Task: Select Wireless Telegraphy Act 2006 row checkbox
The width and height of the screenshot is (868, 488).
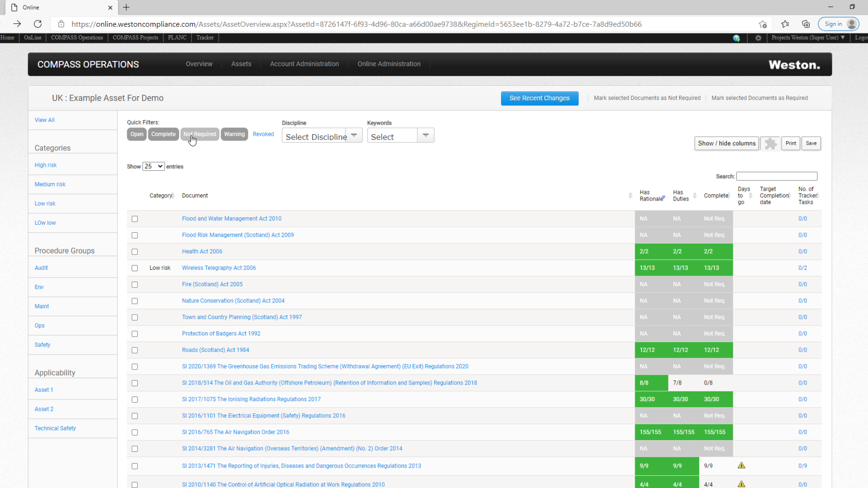Action: click(x=135, y=268)
